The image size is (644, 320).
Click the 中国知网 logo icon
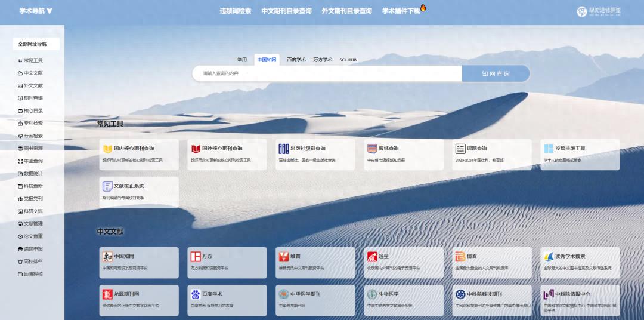point(107,256)
